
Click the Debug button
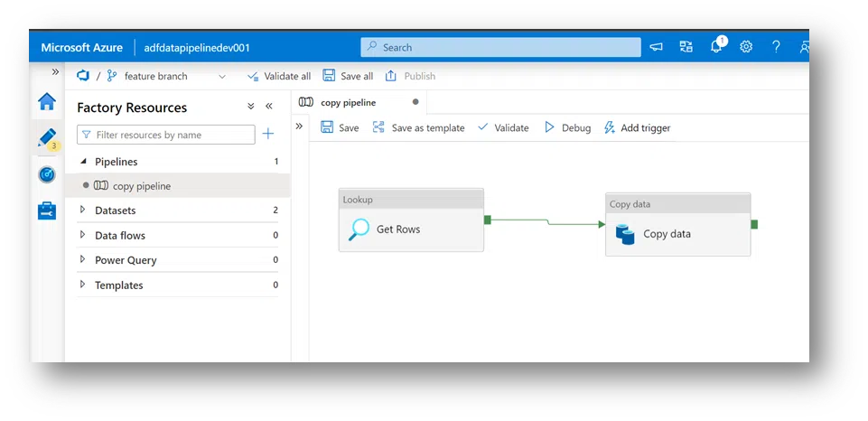[x=567, y=128]
